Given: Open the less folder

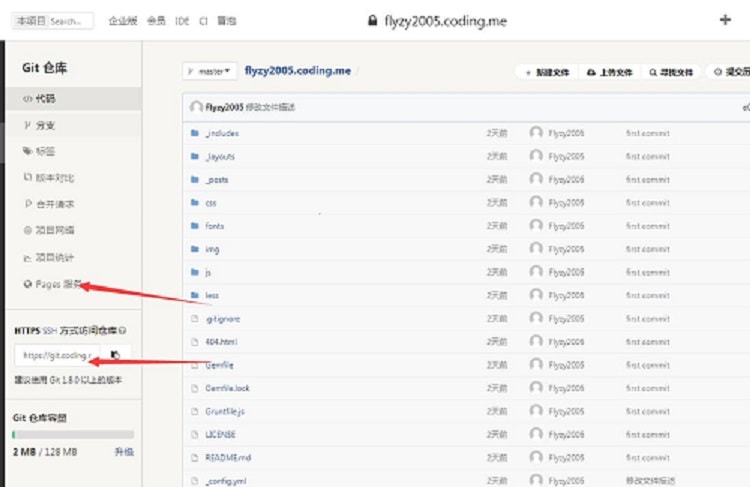Looking at the screenshot, I should click(x=212, y=295).
